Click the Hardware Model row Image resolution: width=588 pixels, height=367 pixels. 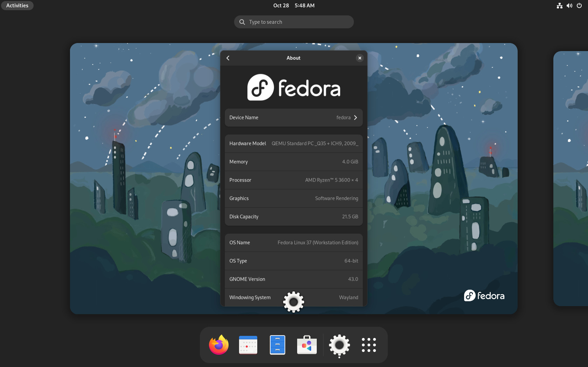click(294, 143)
